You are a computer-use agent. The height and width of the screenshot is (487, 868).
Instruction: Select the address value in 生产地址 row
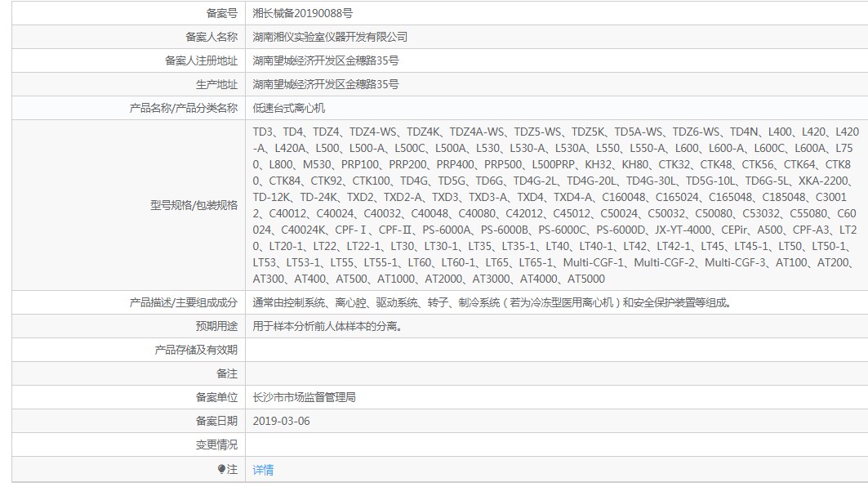point(326,85)
